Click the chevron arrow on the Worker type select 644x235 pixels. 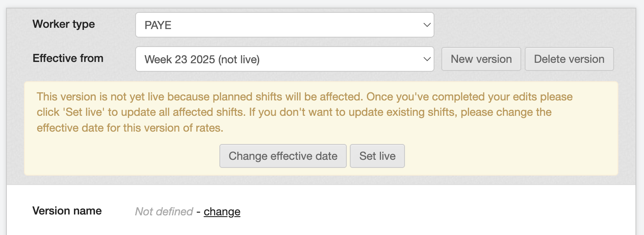(426, 25)
